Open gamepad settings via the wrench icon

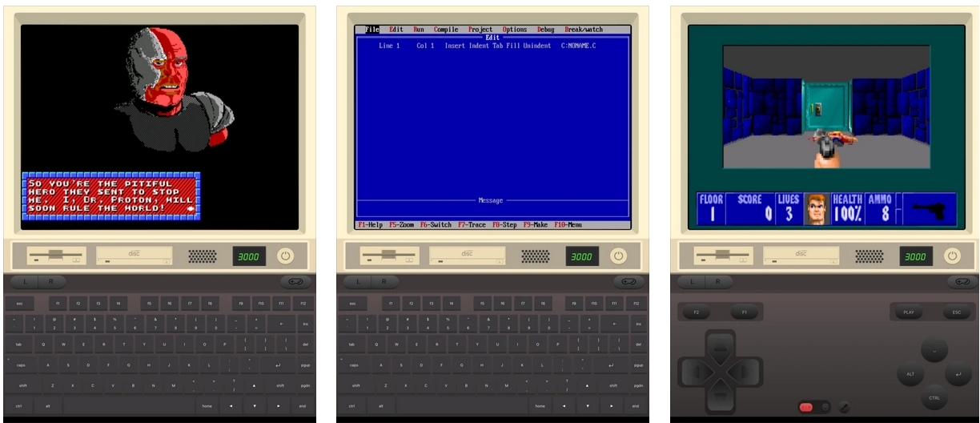pyautogui.click(x=843, y=408)
